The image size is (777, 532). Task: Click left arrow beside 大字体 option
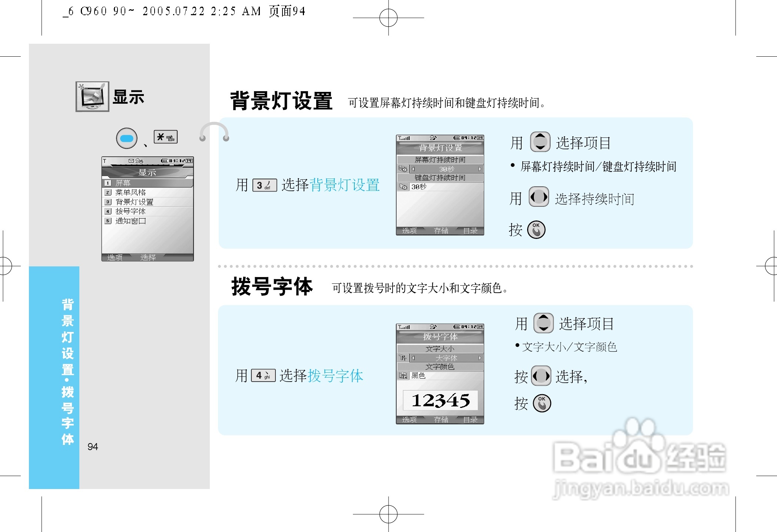click(413, 358)
